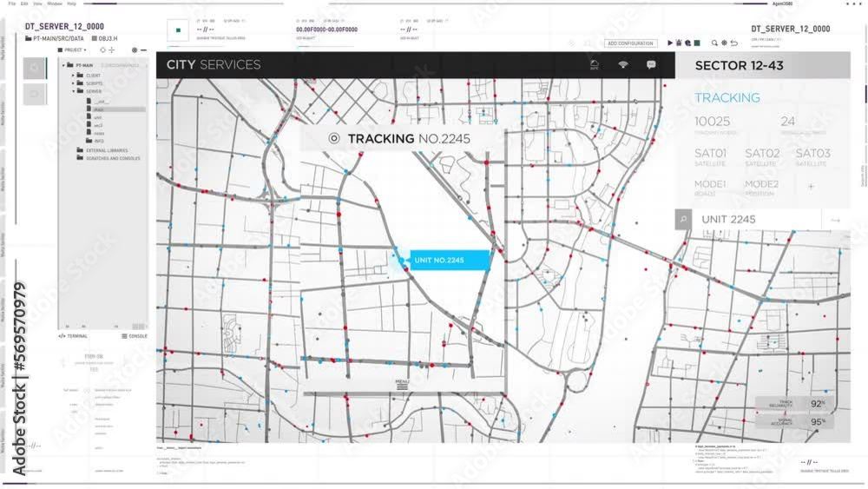Expand the SCRIPTS folder

tap(73, 83)
